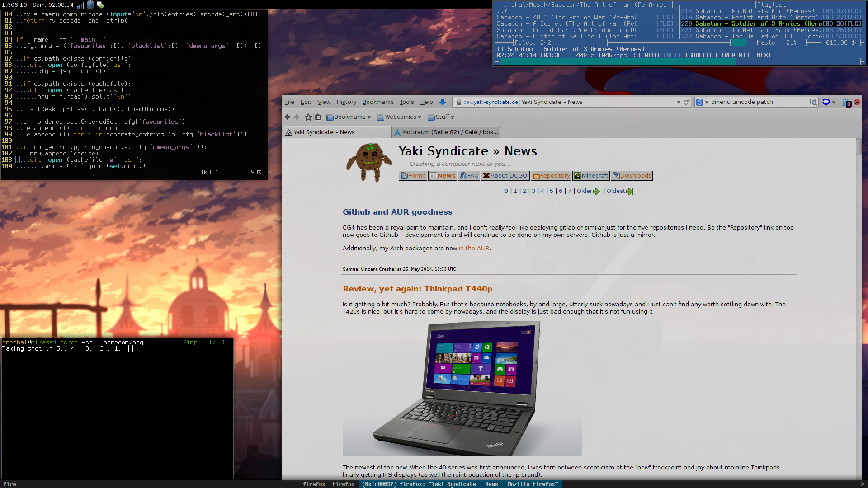This screenshot has width=868, height=488.
Task: Click the bookmark star icon
Action: click(308, 117)
